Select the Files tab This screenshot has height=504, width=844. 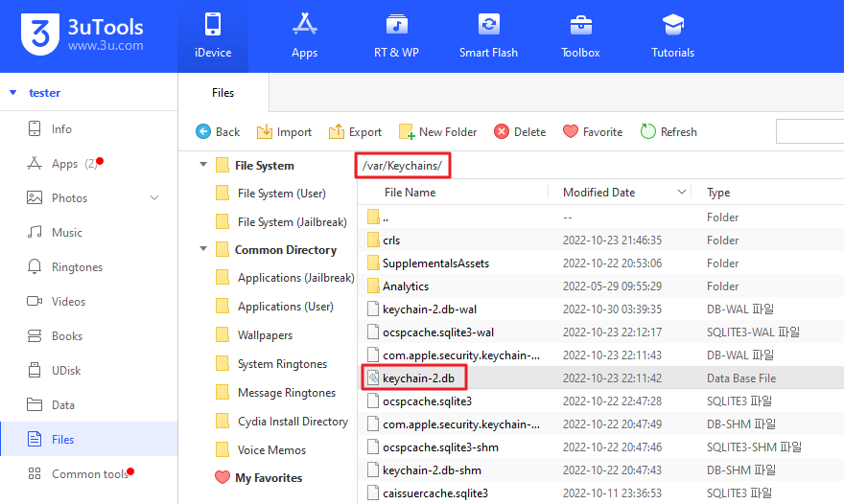pos(223,93)
